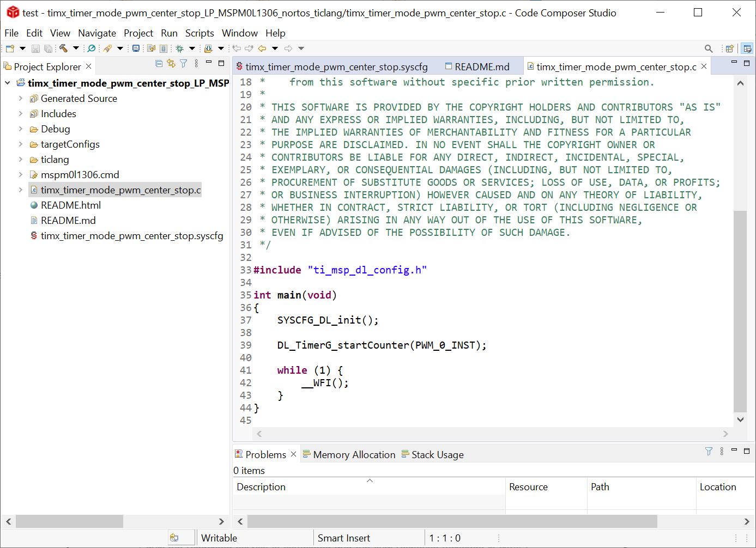This screenshot has height=548, width=756.
Task: Click the editor vertical scrollbar thumb
Action: point(740,310)
